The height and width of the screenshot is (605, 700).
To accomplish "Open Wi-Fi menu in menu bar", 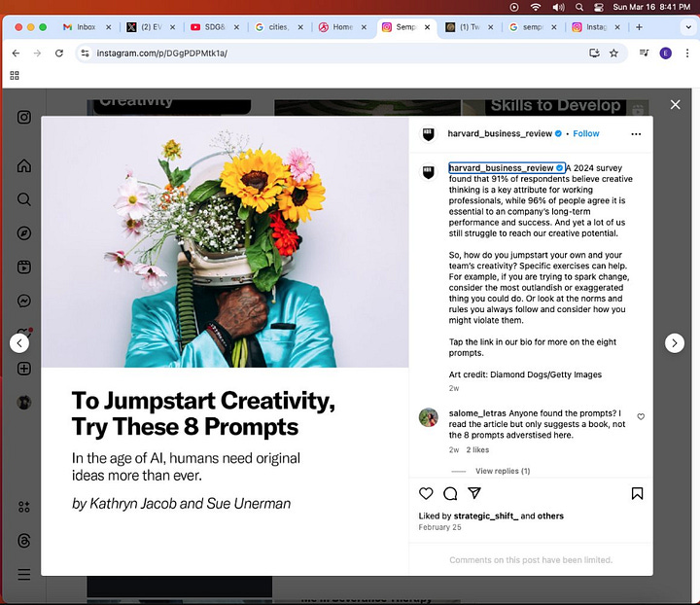I will point(536,7).
